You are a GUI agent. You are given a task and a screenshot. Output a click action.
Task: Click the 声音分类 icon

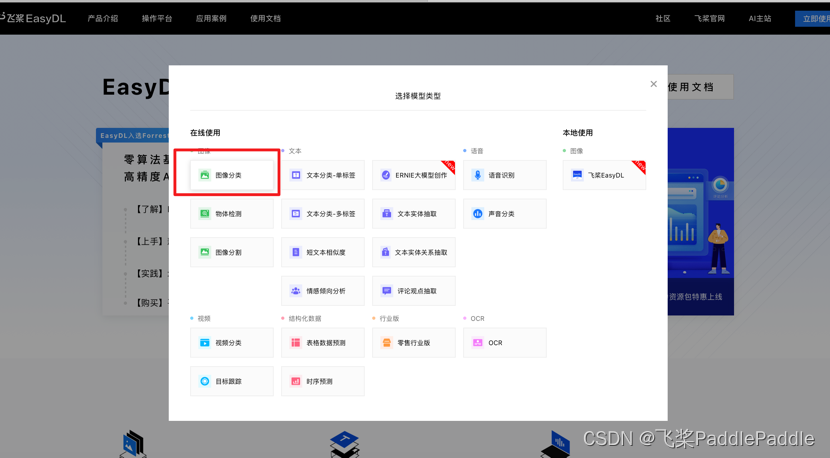[x=477, y=214]
